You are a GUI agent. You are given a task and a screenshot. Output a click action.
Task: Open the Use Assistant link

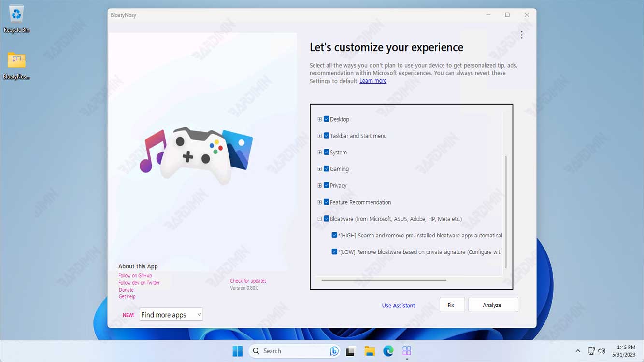point(398,306)
